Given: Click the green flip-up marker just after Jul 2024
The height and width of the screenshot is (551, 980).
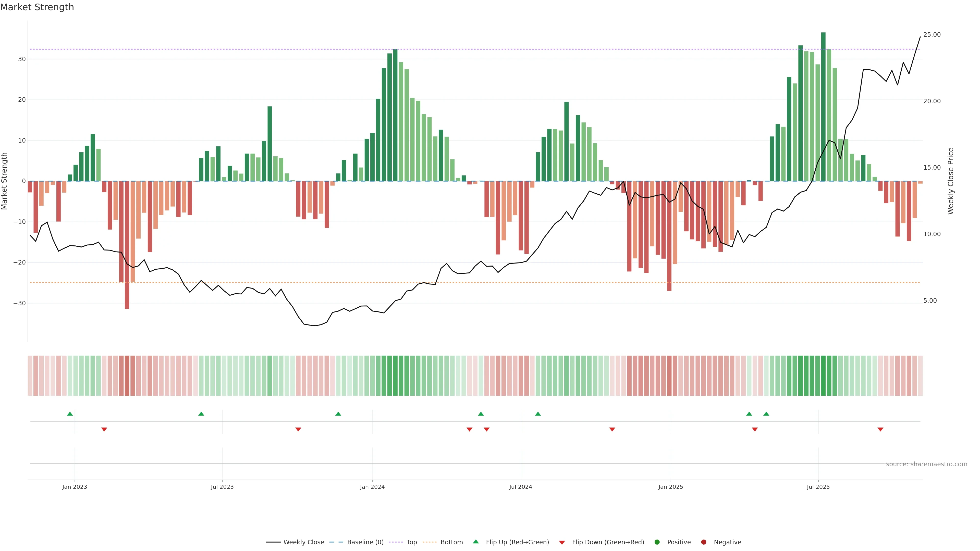Looking at the screenshot, I should pyautogui.click(x=538, y=414).
